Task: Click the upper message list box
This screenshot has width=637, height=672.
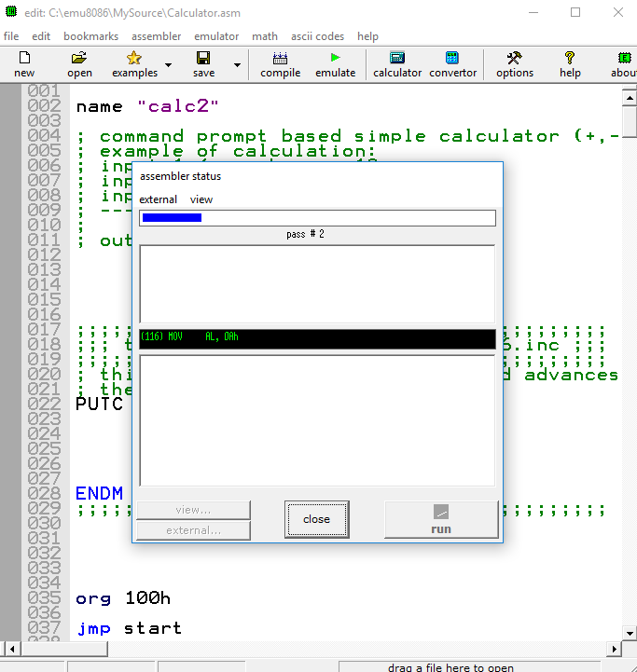Action: tap(317, 283)
